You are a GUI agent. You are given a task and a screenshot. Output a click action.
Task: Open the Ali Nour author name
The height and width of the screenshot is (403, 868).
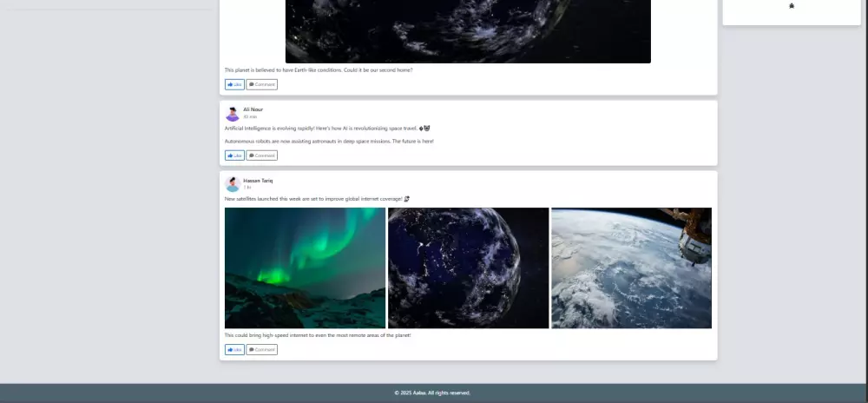pyautogui.click(x=253, y=109)
